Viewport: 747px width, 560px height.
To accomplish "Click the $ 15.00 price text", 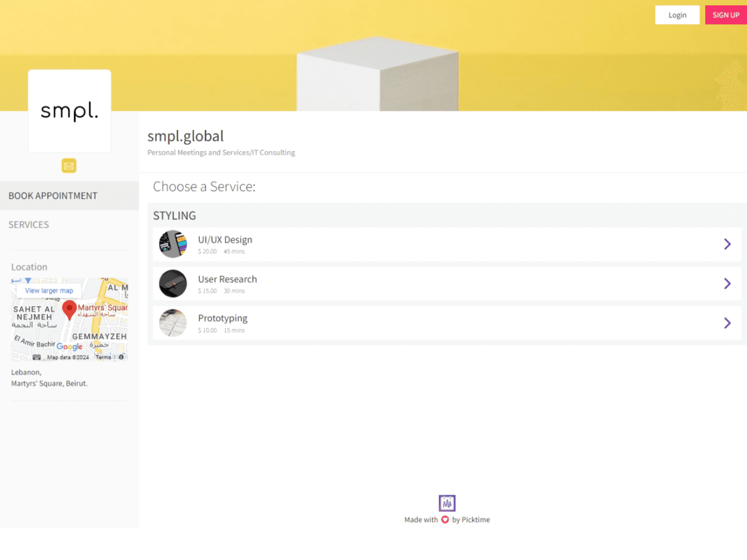I will tap(207, 291).
